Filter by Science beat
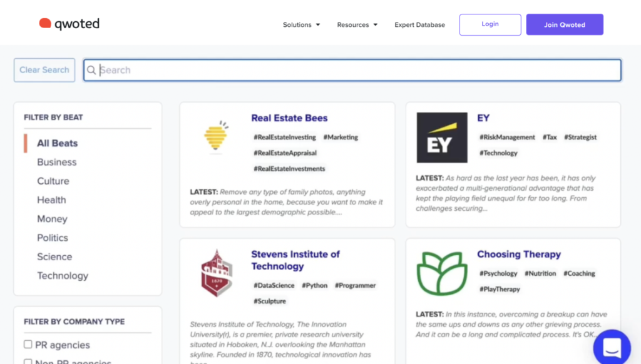Screen dimensions: 641x364 point(54,256)
